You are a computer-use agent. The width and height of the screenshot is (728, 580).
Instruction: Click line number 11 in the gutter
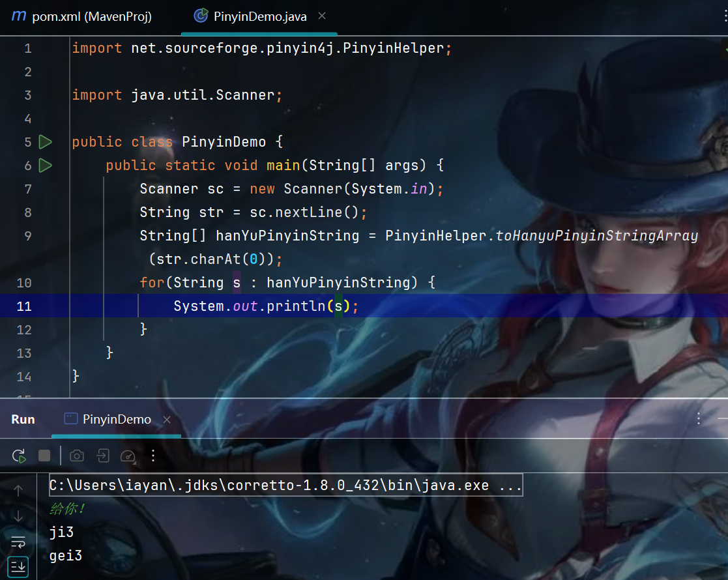[x=24, y=306]
